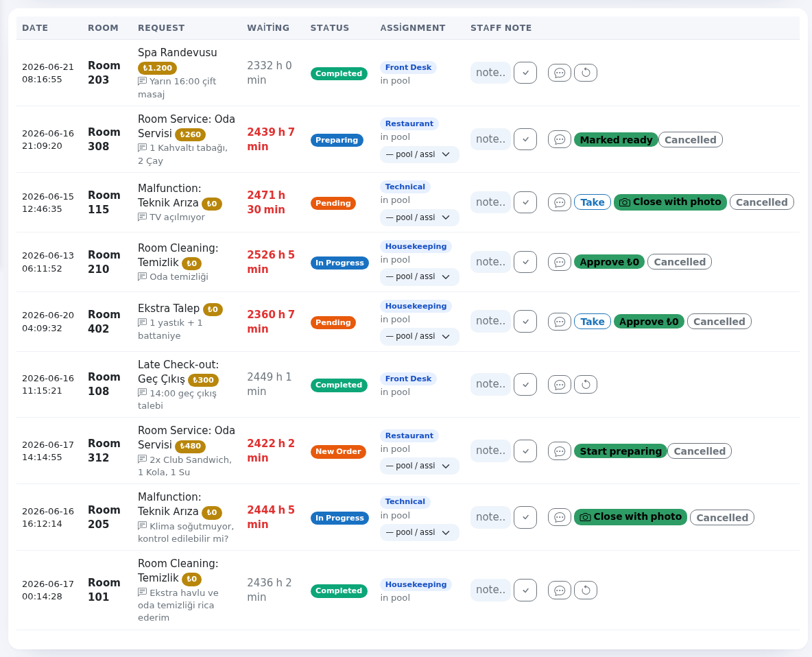Approve ₺0 for Room 210 cleaning

pos(610,262)
